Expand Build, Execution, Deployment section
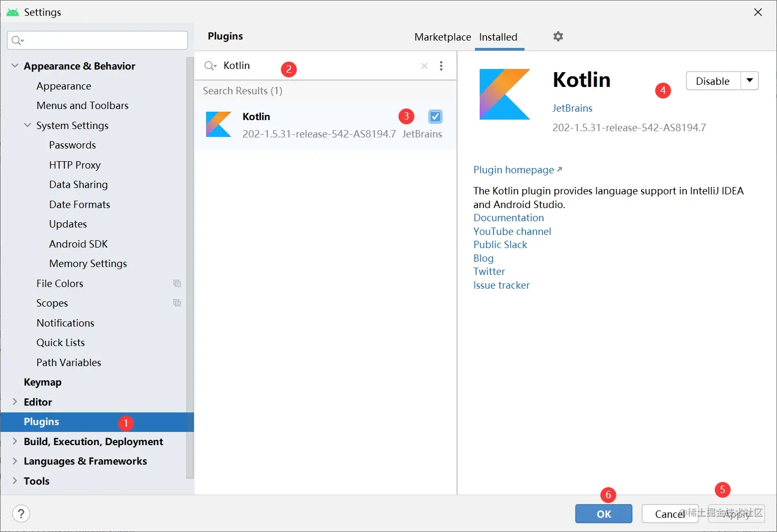Viewport: 777px width, 532px height. coord(15,441)
